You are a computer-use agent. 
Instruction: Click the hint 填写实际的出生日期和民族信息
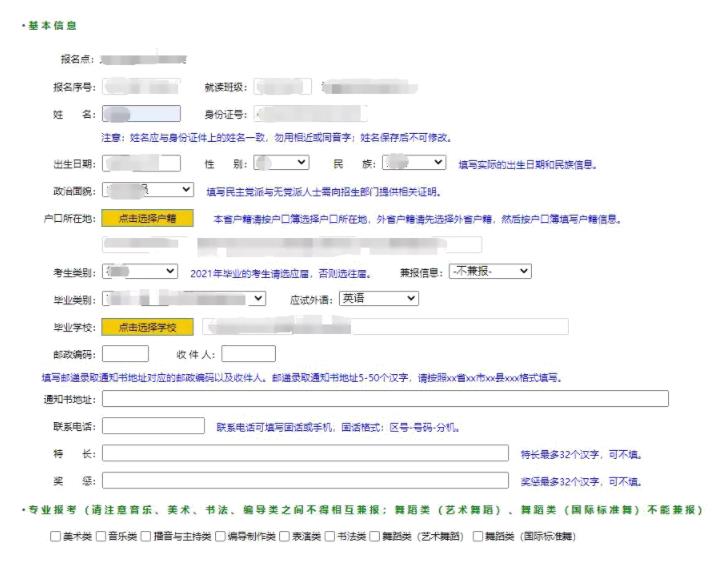[x=527, y=165]
